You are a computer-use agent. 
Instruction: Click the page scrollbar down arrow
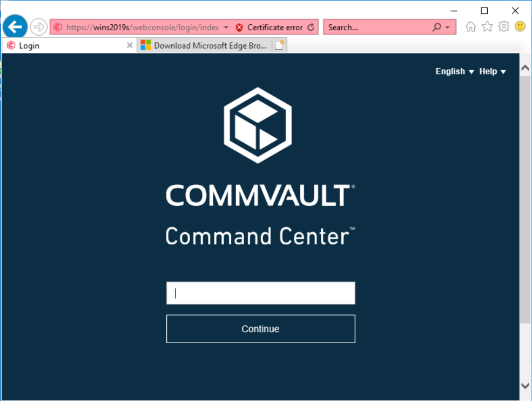(525, 386)
